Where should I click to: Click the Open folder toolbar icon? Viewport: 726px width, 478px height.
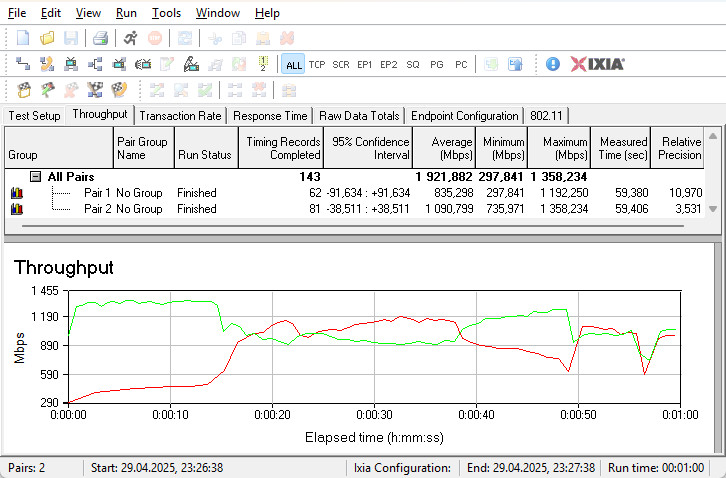(47, 38)
